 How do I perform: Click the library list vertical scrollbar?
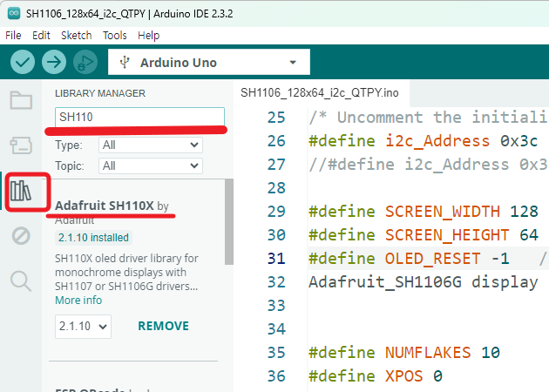click(x=229, y=222)
